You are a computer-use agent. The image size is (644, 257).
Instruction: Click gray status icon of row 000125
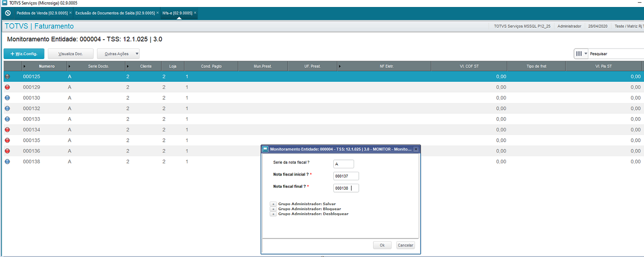[x=7, y=76]
